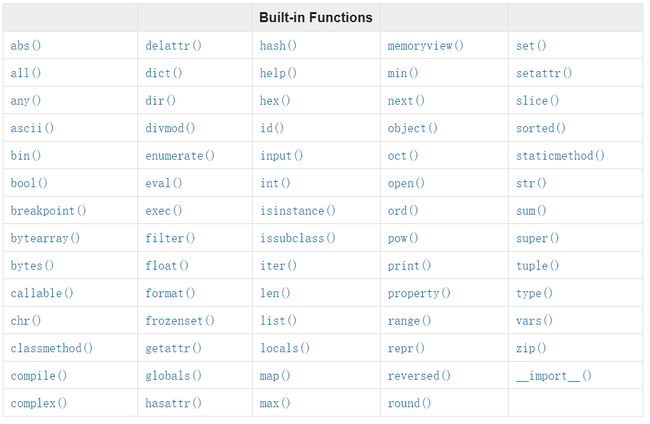Open the frozenset() function link

pos(180,320)
